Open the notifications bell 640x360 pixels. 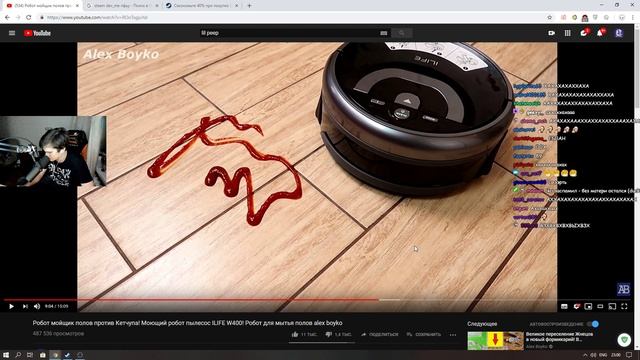pyautogui.click(x=600, y=33)
